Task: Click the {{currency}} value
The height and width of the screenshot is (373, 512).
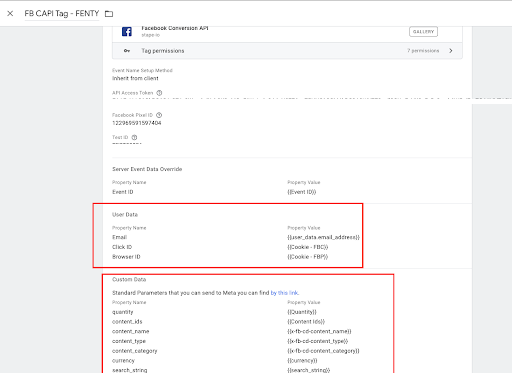Action: click(x=302, y=361)
